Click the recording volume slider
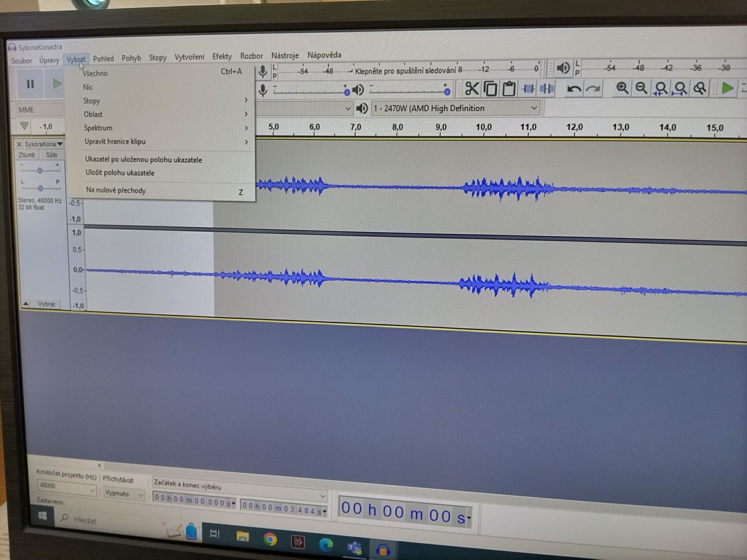Image resolution: width=747 pixels, height=560 pixels. (310, 92)
